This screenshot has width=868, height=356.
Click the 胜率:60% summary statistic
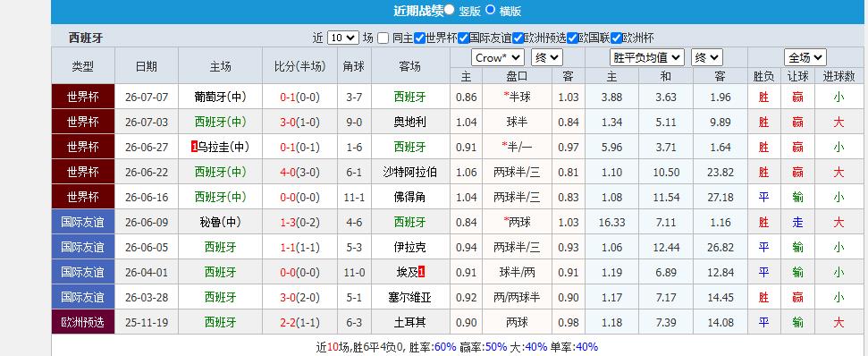[x=433, y=347]
